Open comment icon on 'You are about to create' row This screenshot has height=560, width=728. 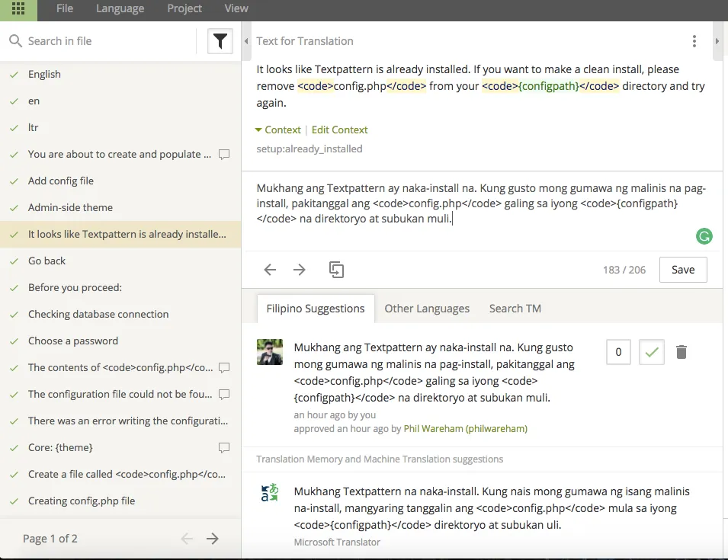pos(224,154)
